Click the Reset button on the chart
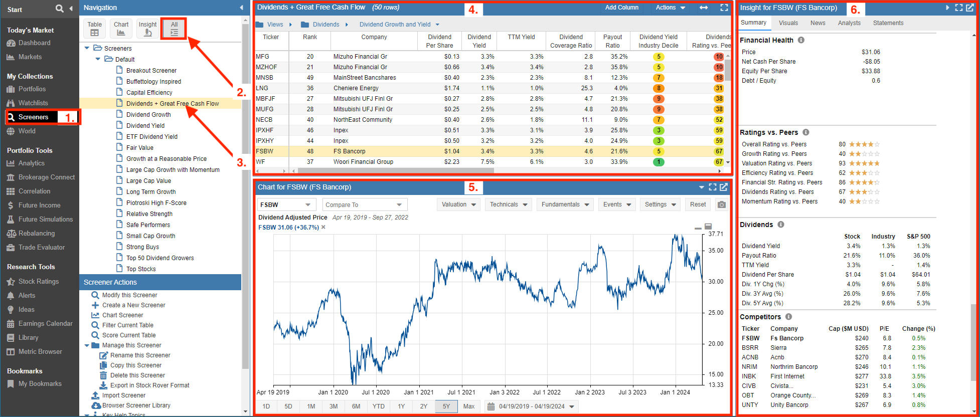Image resolution: width=980 pixels, height=417 pixels. click(698, 204)
